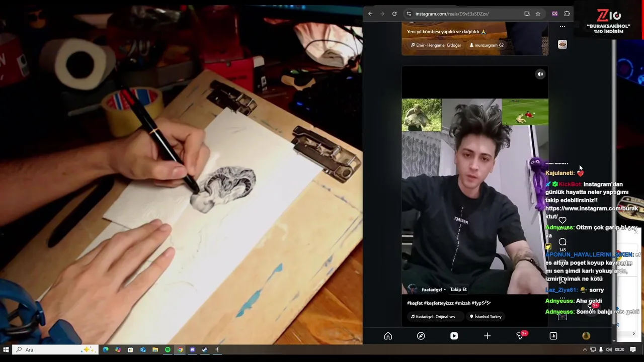Viewport: 644px width, 362px height.
Task: Open Instagram messages with 9+ badge
Action: click(521, 335)
